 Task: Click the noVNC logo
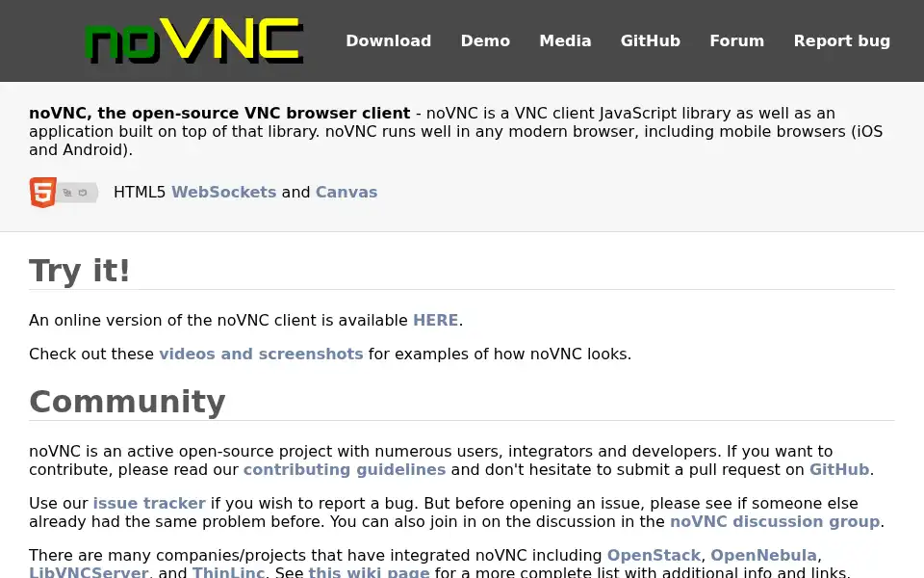point(194,40)
